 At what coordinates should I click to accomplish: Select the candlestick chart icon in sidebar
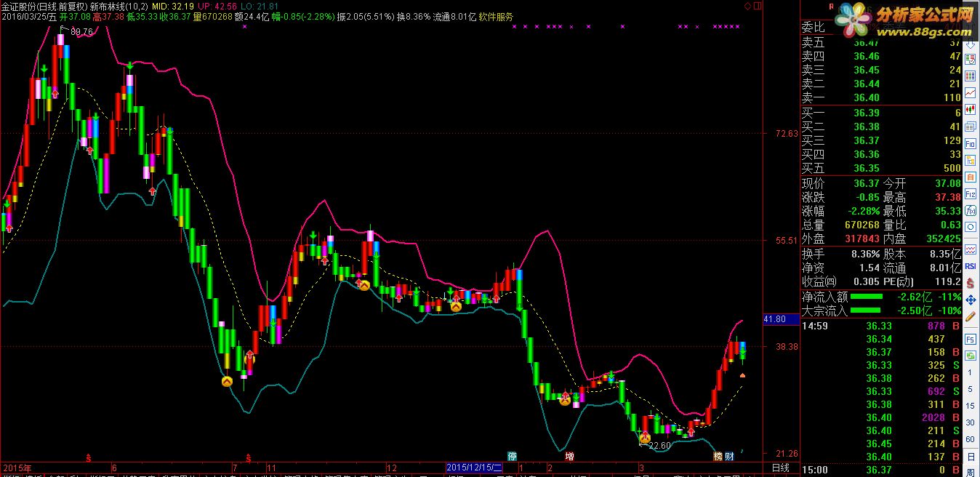click(970, 110)
